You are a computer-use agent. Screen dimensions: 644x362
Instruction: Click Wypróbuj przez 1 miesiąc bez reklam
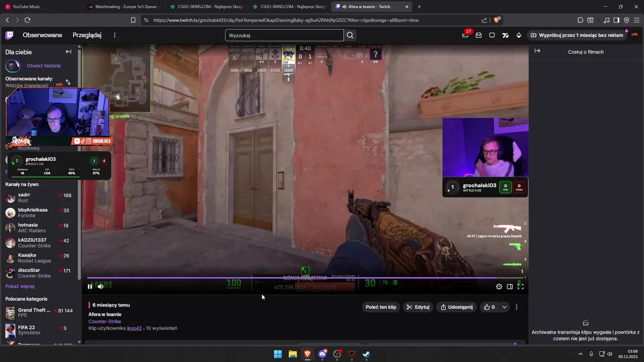577,35
